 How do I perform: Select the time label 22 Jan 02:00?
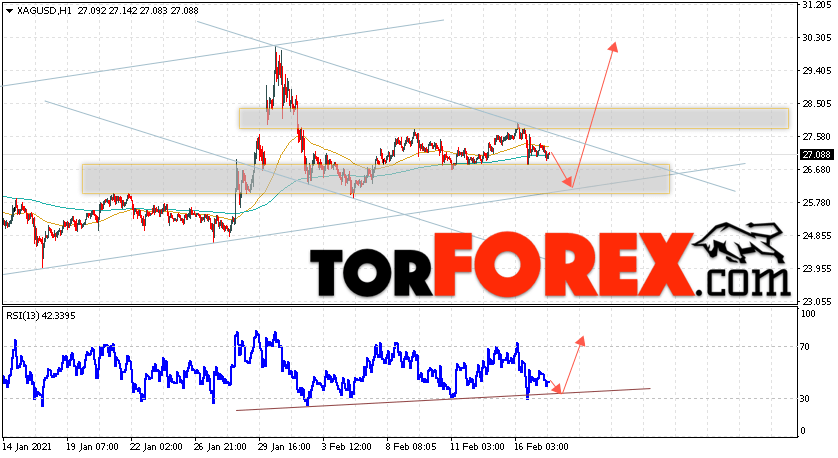coord(157,447)
